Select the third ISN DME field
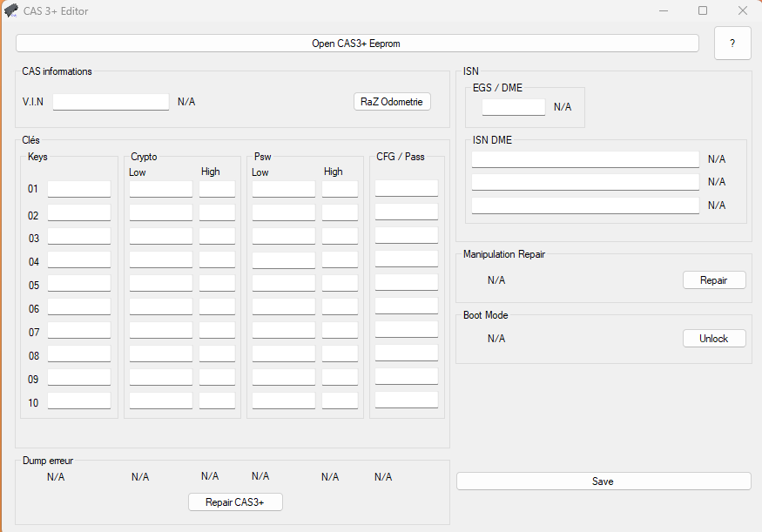This screenshot has width=762, height=532. (x=585, y=205)
